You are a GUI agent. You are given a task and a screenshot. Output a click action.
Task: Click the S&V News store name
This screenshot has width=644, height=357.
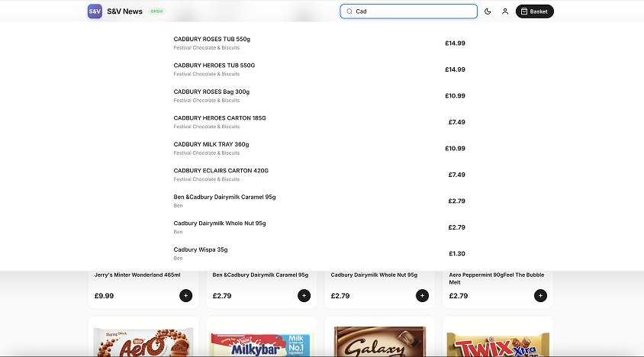pos(124,11)
